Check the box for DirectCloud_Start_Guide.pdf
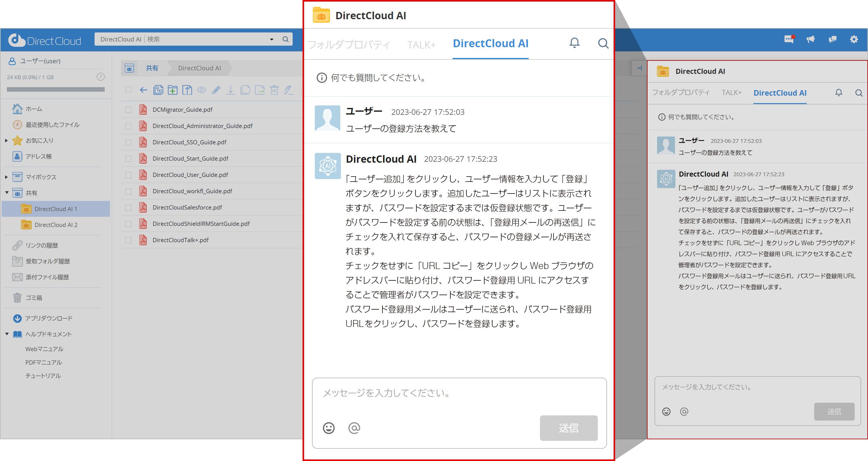Screen dimensions: 868x461 pyautogui.click(x=128, y=159)
